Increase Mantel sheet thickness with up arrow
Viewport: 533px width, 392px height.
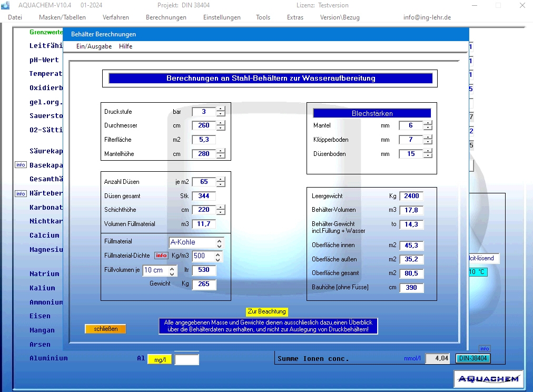428,123
